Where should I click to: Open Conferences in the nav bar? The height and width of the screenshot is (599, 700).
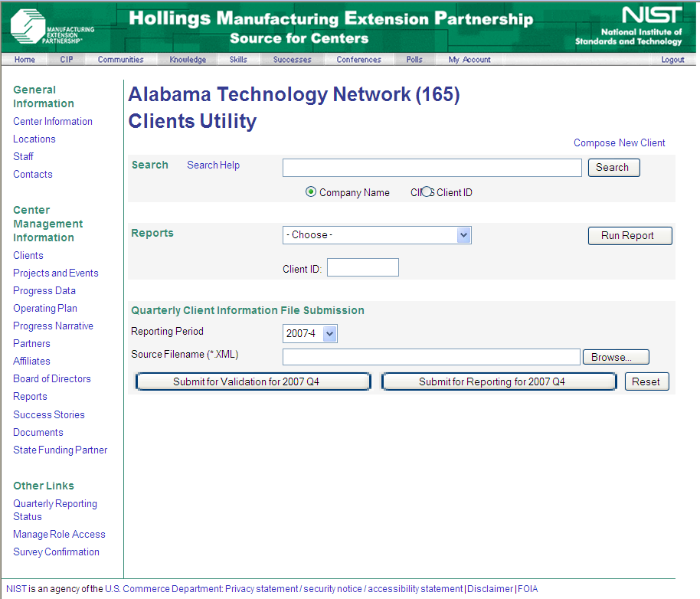pyautogui.click(x=358, y=60)
